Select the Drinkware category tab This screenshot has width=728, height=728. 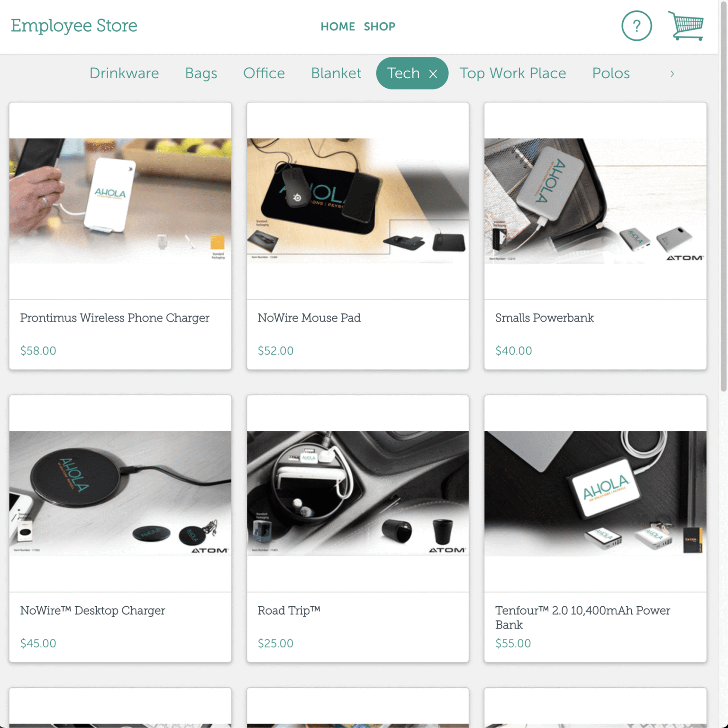pyautogui.click(x=124, y=73)
